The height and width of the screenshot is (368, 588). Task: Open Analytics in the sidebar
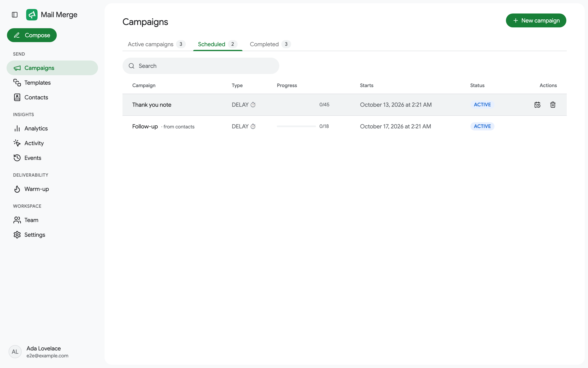pyautogui.click(x=52, y=128)
